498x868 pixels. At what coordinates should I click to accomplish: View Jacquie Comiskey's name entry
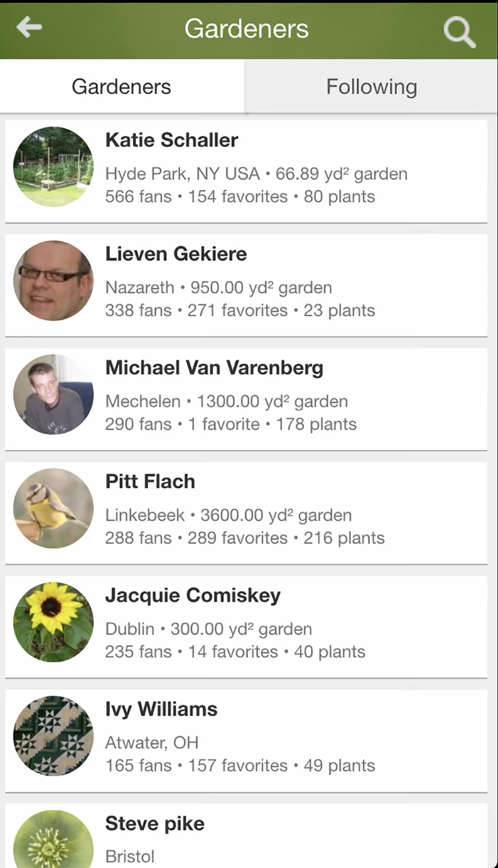193,595
